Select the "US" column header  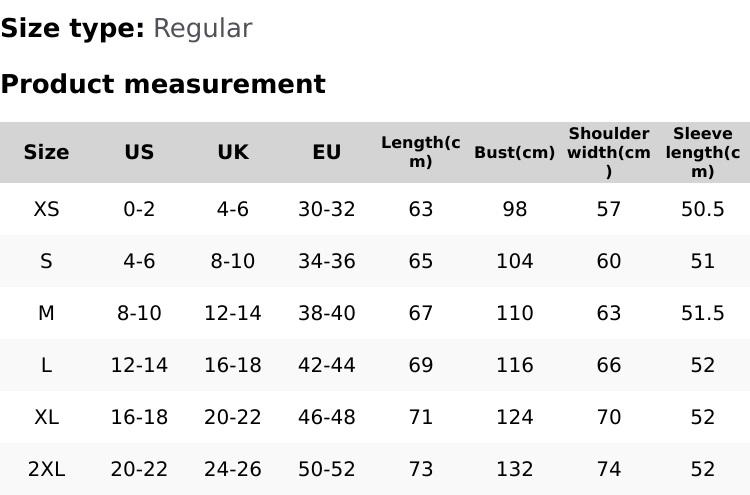coord(139,152)
